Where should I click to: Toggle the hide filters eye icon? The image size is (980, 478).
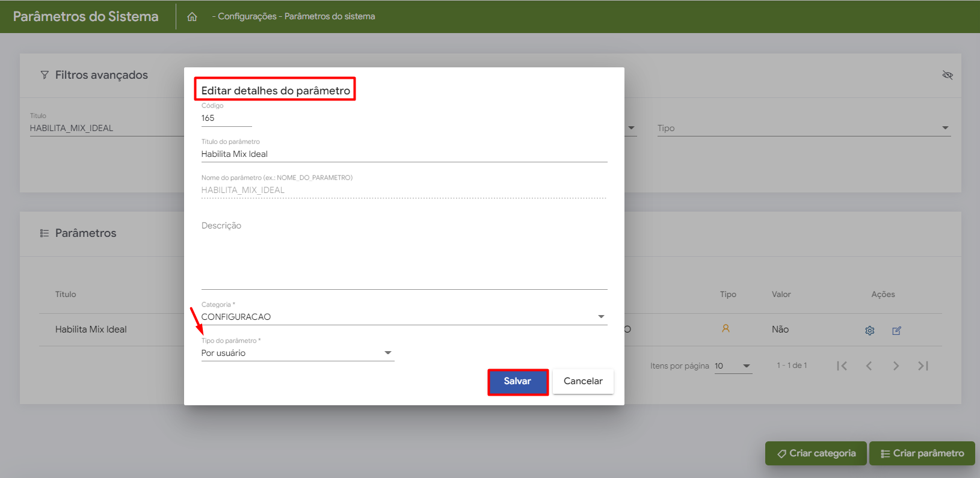[947, 75]
